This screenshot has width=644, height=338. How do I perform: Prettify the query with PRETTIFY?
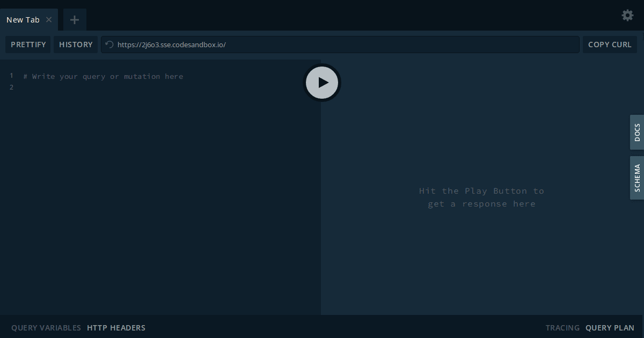pos(28,45)
